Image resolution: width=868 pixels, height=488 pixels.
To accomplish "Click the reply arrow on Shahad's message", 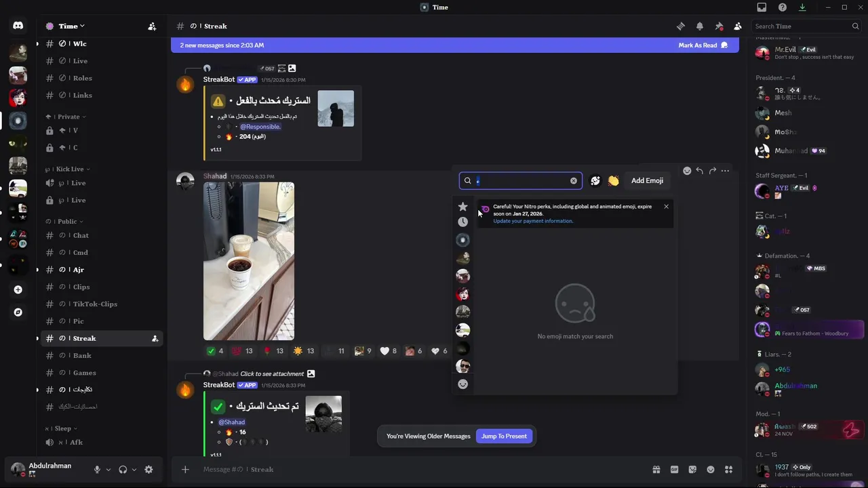I will coord(699,171).
